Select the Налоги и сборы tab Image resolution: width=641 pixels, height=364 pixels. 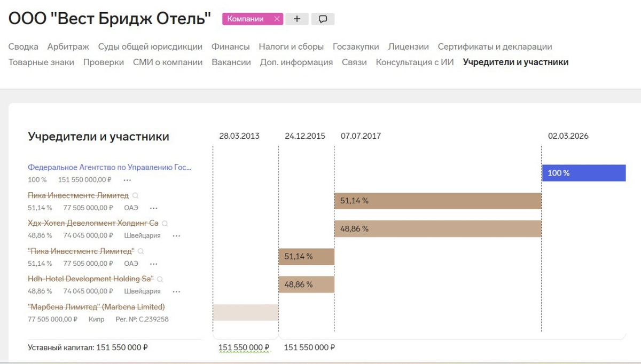point(291,47)
